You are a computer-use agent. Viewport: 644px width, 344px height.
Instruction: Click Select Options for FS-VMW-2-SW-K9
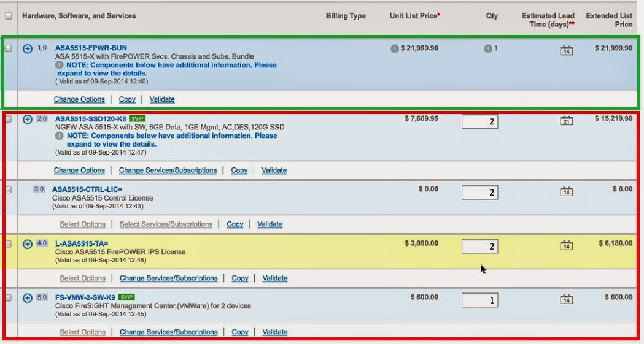pyautogui.click(x=82, y=332)
